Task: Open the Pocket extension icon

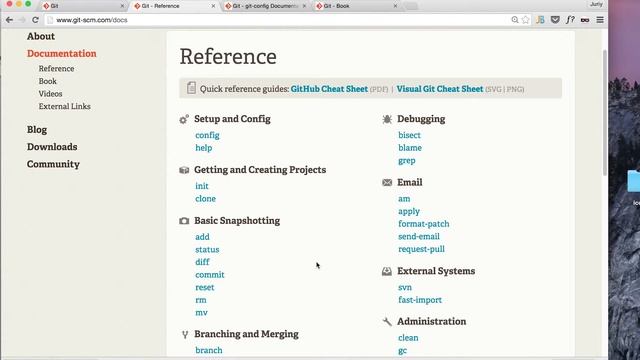Action: point(555,20)
